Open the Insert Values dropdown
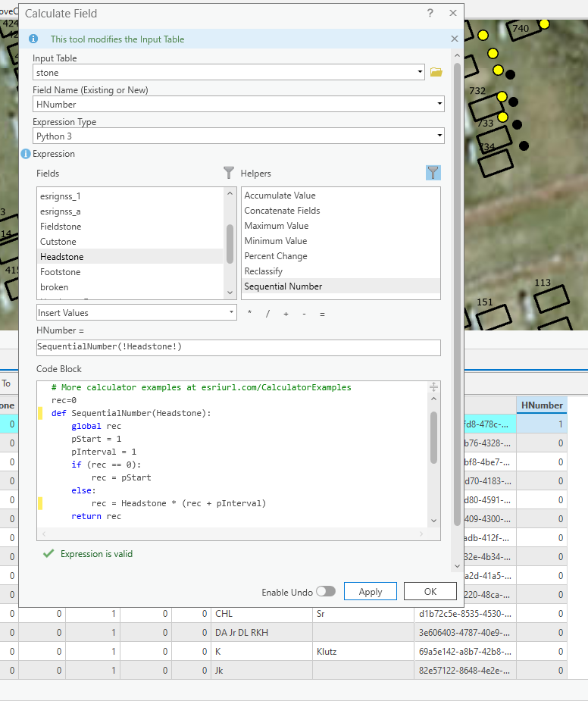588x701 pixels. pos(231,312)
